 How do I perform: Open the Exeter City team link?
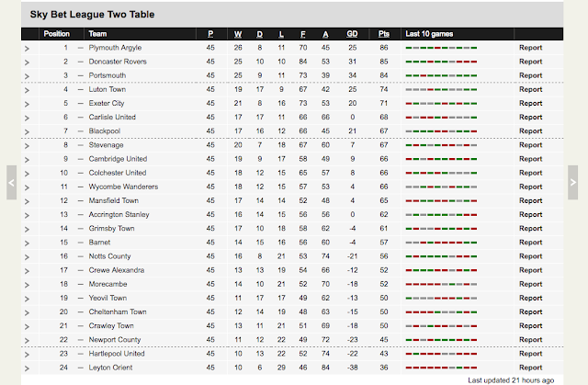pos(107,103)
